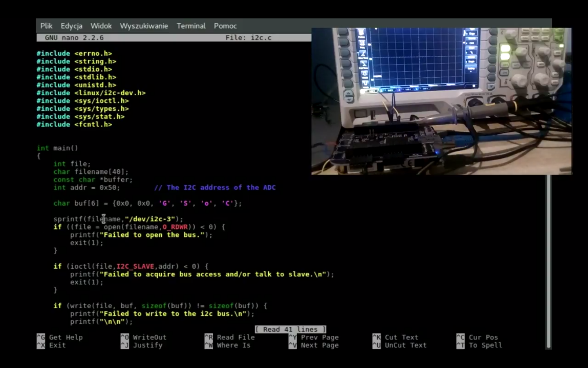Image resolution: width=588 pixels, height=368 pixels.
Task: Open the Widok menu
Action: [x=101, y=26]
